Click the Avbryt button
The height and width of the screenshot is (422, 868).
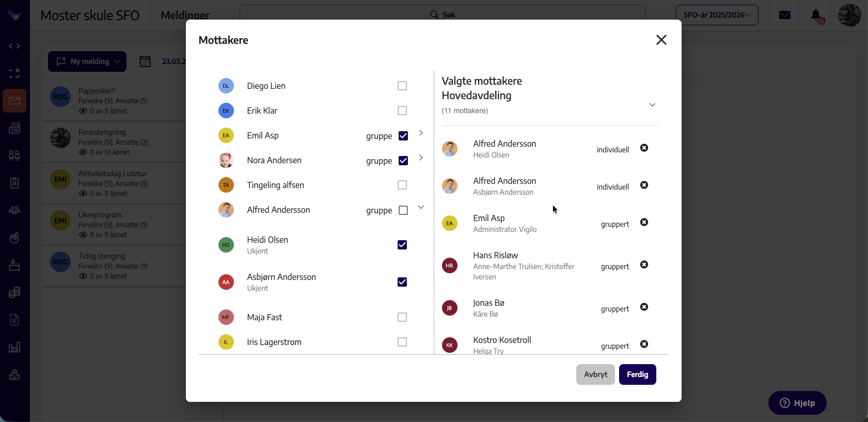click(595, 374)
